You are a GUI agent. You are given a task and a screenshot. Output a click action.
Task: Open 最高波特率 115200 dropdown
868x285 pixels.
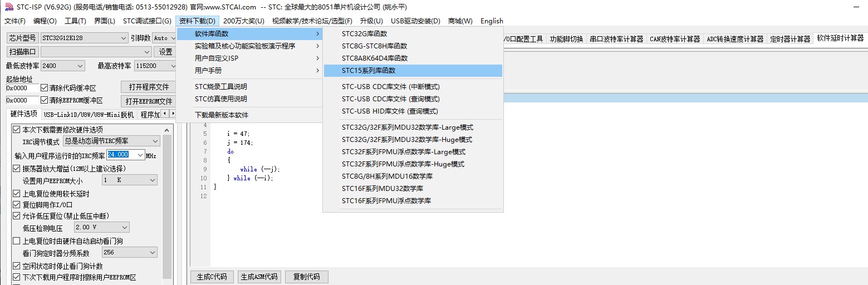(155, 66)
